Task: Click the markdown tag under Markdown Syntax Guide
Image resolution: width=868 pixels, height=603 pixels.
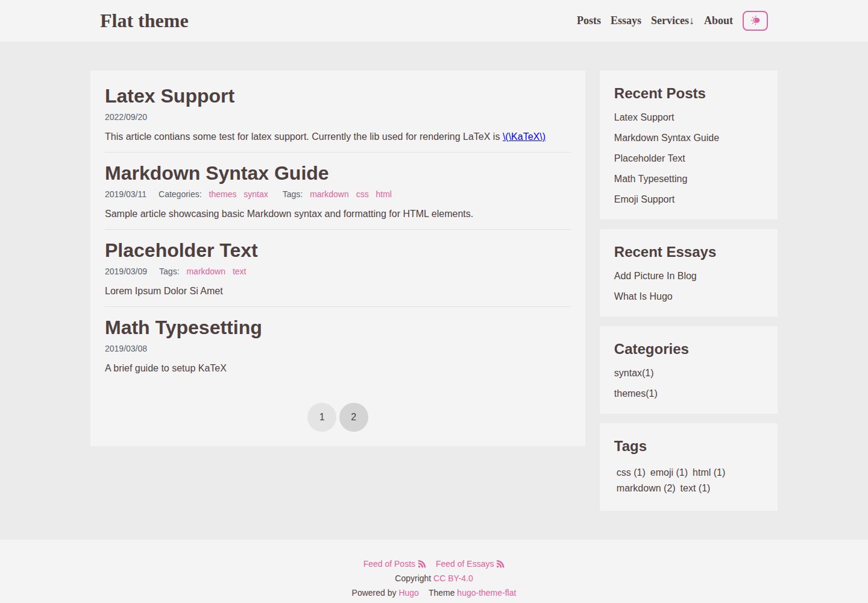Action: 329,194
